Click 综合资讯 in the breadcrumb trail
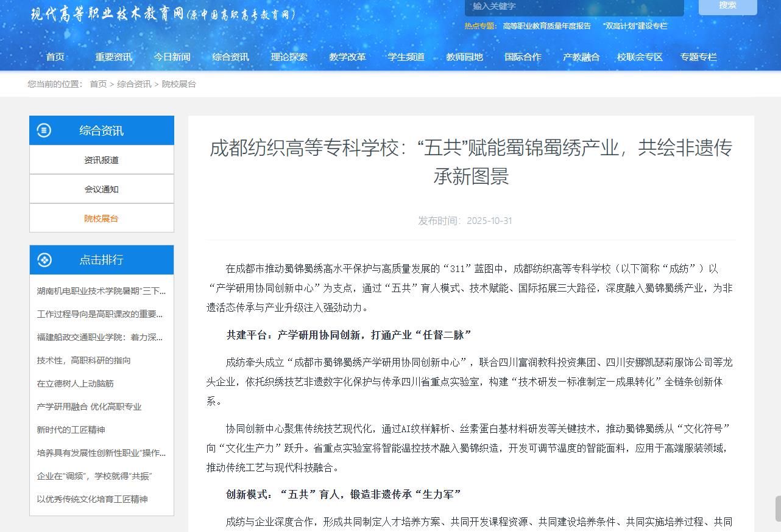 [134, 84]
